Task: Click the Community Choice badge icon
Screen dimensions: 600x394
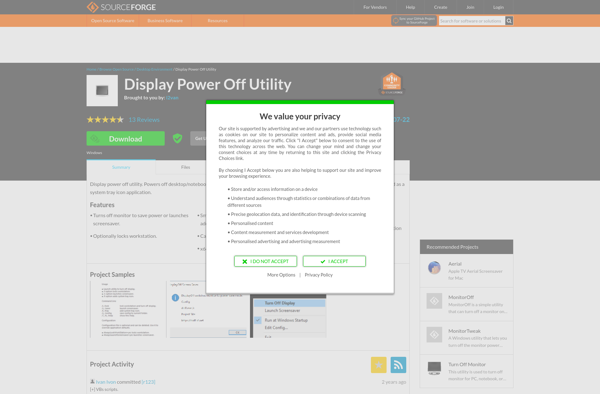Action: click(391, 83)
